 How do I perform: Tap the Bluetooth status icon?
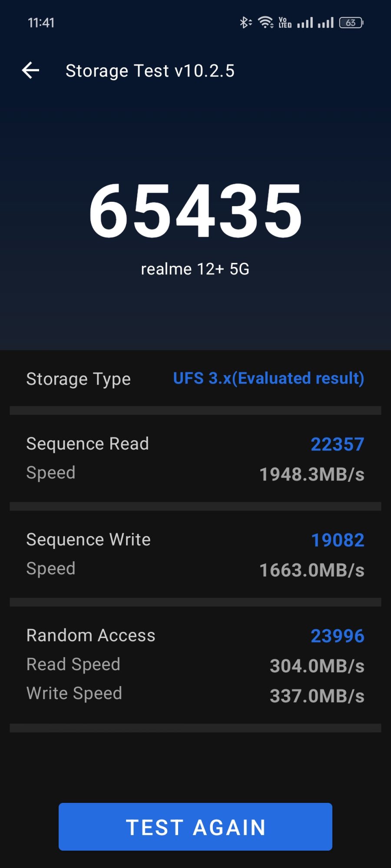pyautogui.click(x=245, y=23)
